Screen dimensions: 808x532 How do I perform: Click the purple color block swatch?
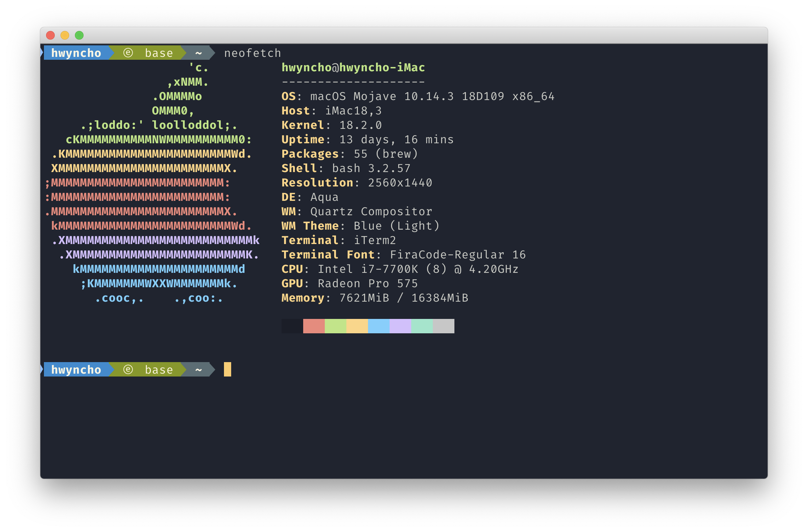pos(400,326)
